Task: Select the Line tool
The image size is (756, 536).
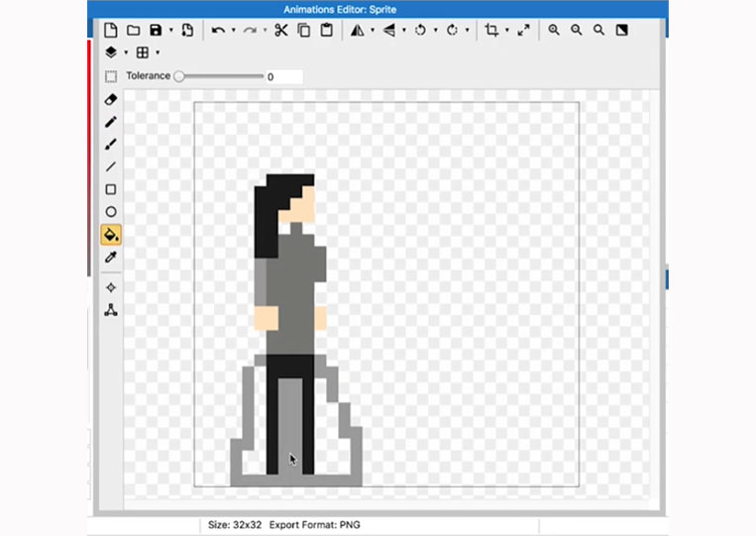Action: point(111,166)
